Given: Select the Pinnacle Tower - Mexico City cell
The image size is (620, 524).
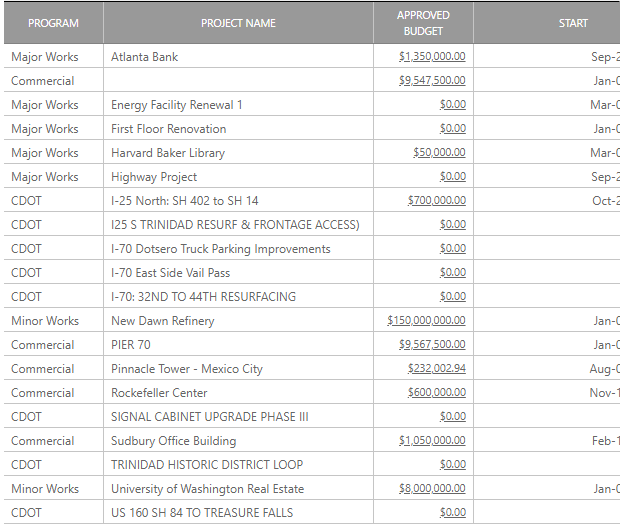Looking at the screenshot, I should point(238,369).
